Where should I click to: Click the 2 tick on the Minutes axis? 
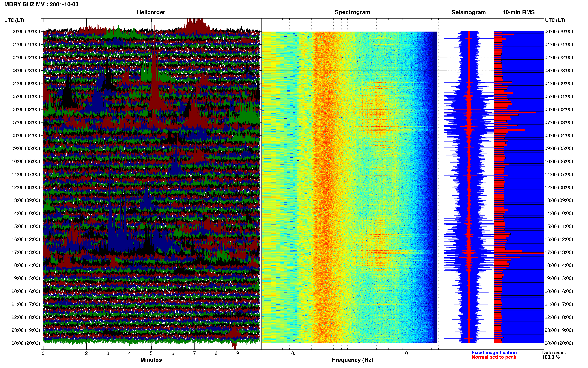click(86, 353)
